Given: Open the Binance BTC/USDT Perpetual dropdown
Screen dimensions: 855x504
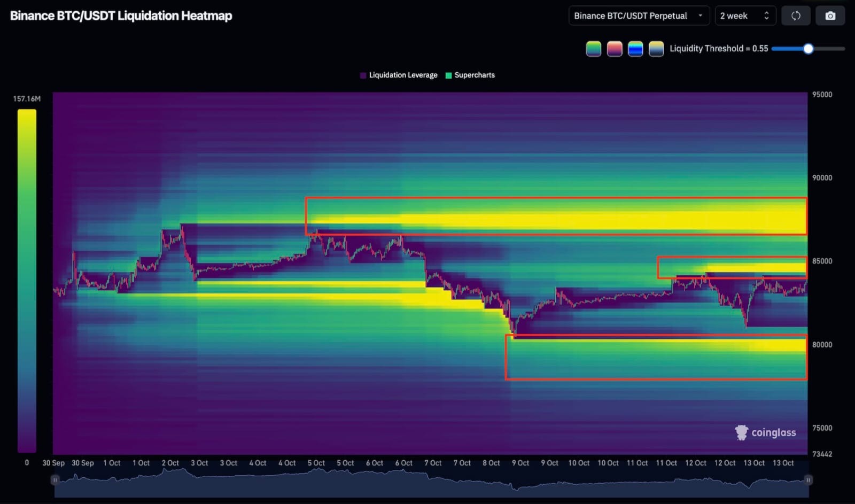Looking at the screenshot, I should (639, 16).
